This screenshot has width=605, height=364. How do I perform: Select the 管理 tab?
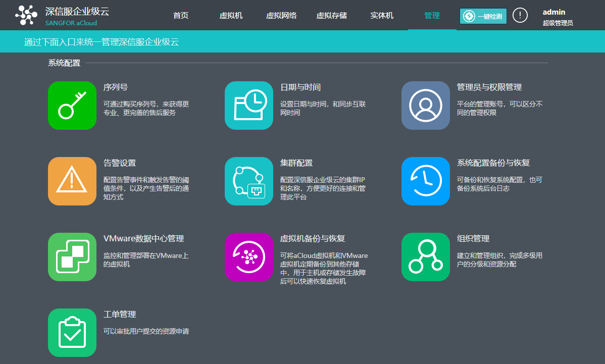[432, 16]
